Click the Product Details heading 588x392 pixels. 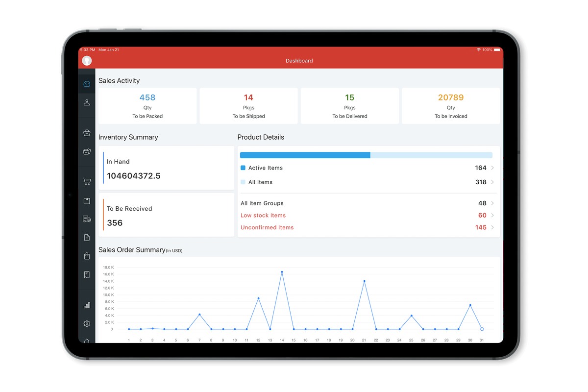[261, 137]
